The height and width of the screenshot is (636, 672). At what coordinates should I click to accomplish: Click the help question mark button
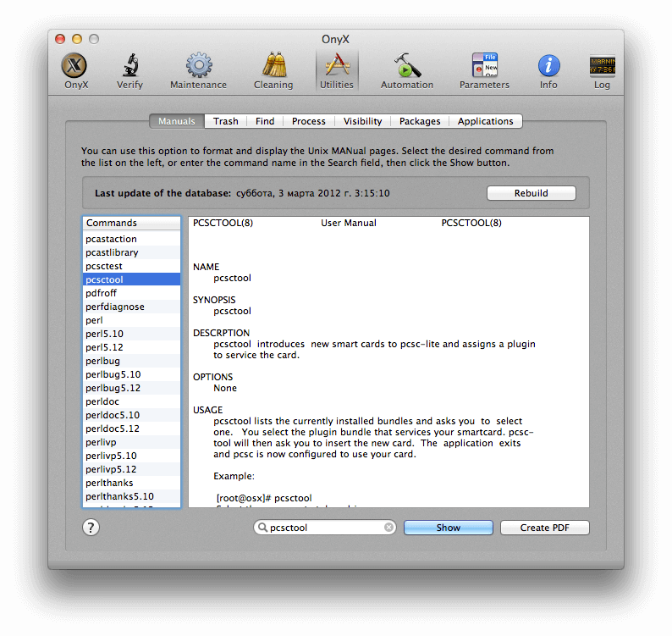point(91,528)
